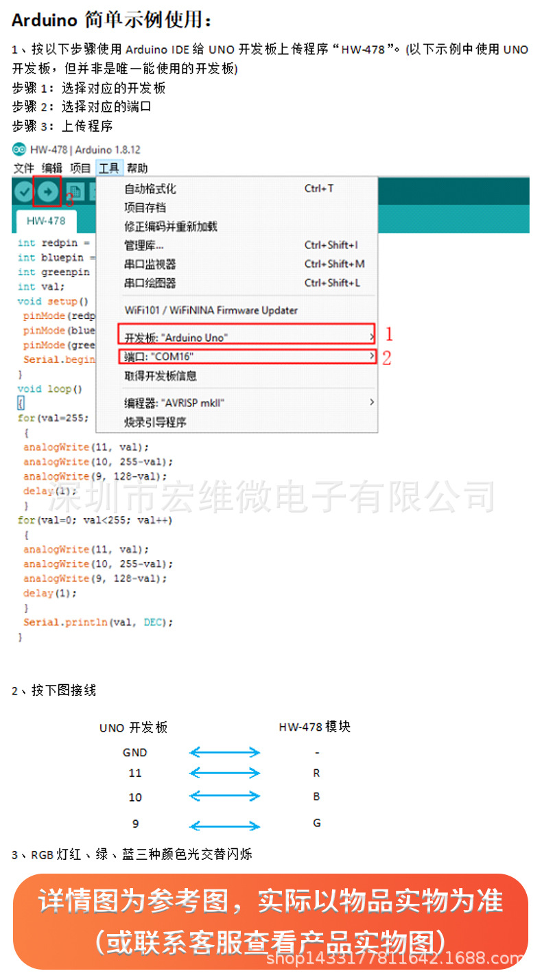Click the line "for(val=0; val<255; val++)"
This screenshot has width=542, height=980.
(95, 520)
